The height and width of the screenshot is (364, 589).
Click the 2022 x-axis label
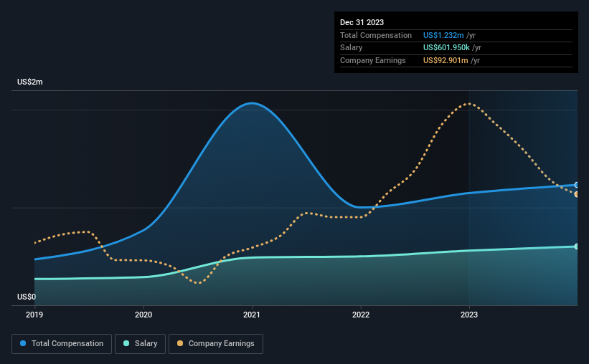tap(361, 315)
